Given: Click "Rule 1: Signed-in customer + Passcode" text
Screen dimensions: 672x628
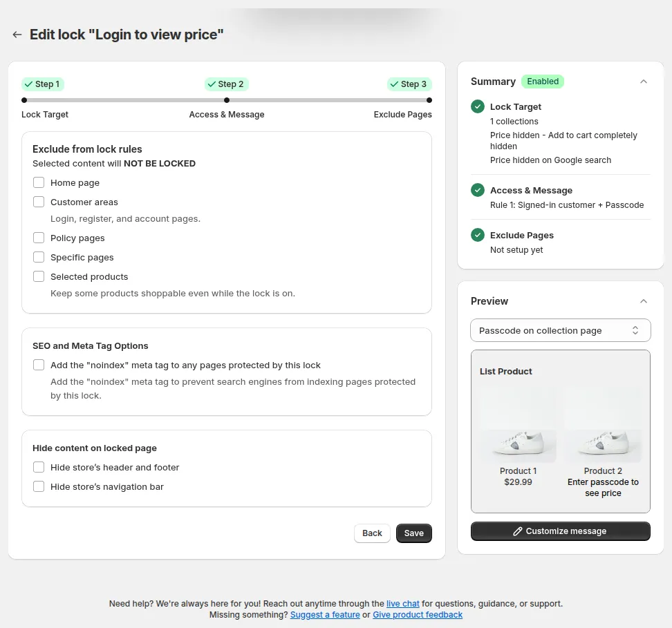Looking at the screenshot, I should click(567, 204).
